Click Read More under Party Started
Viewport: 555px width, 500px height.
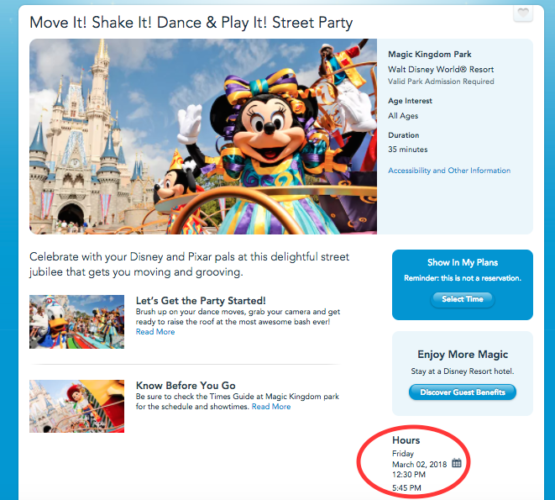click(x=155, y=332)
